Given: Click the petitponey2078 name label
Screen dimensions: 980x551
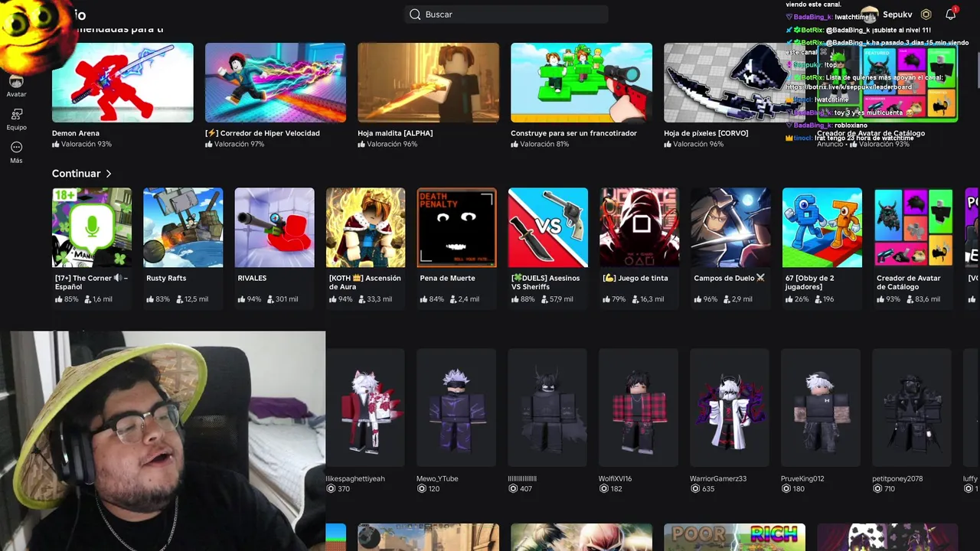Looking at the screenshot, I should coord(897,478).
